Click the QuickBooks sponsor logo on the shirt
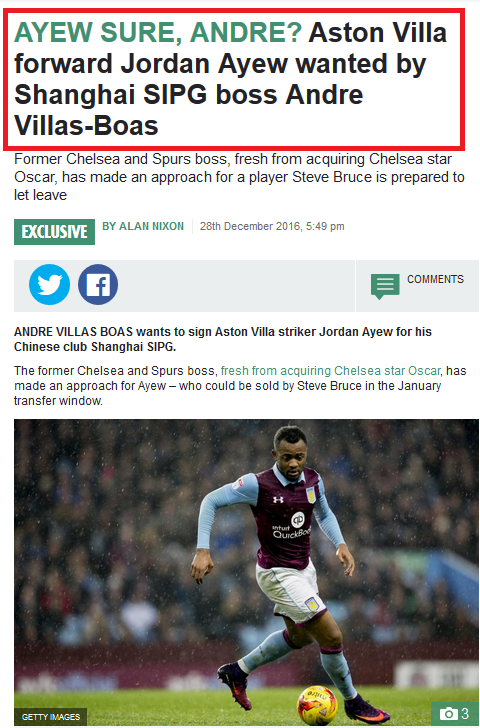Viewport: 480px width, 728px height. click(x=293, y=526)
